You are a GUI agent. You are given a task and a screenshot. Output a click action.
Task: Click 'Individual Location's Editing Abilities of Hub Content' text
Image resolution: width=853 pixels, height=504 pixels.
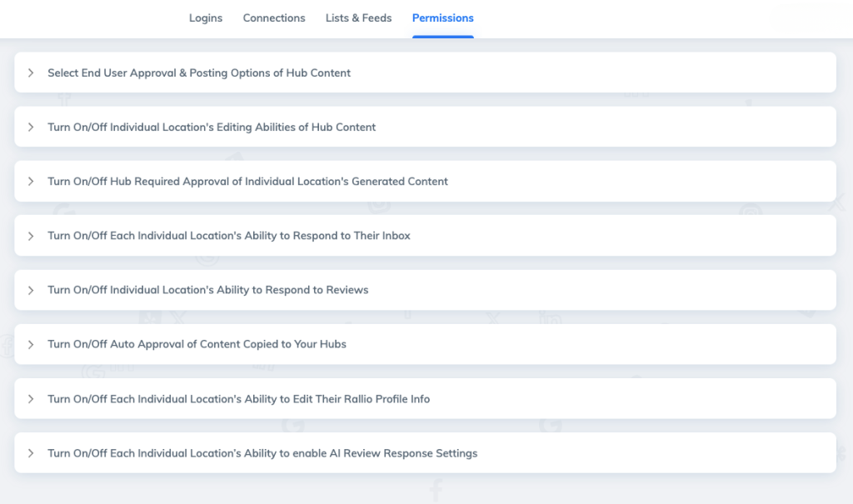(x=212, y=127)
